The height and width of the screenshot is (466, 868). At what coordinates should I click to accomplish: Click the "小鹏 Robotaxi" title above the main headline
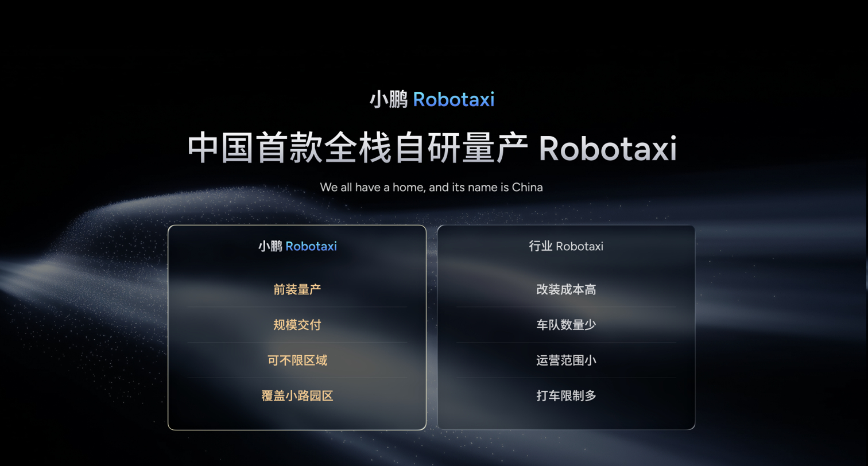432,100
